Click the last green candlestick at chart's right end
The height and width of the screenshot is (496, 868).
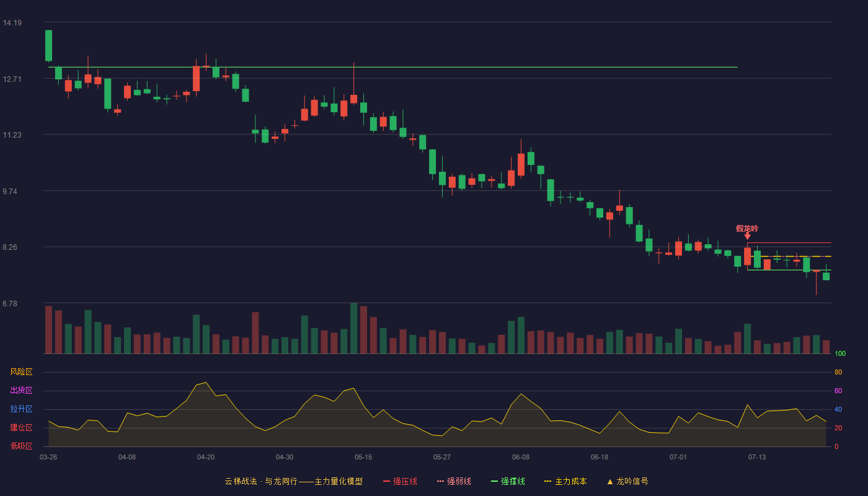[826, 276]
